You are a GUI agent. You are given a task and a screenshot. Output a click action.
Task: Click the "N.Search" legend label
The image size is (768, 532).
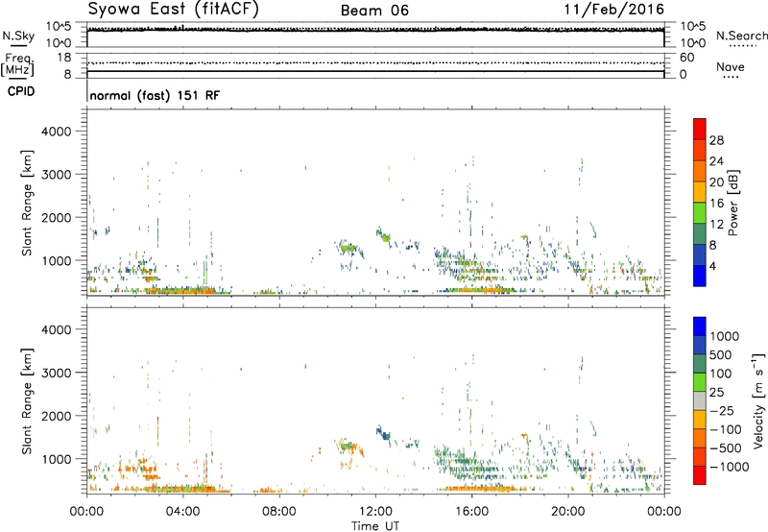[741, 36]
